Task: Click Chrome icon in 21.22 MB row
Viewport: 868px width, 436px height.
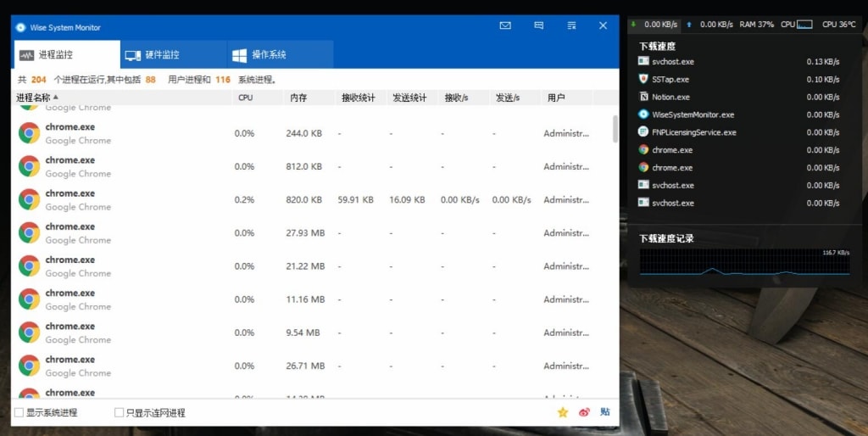Action: click(29, 266)
